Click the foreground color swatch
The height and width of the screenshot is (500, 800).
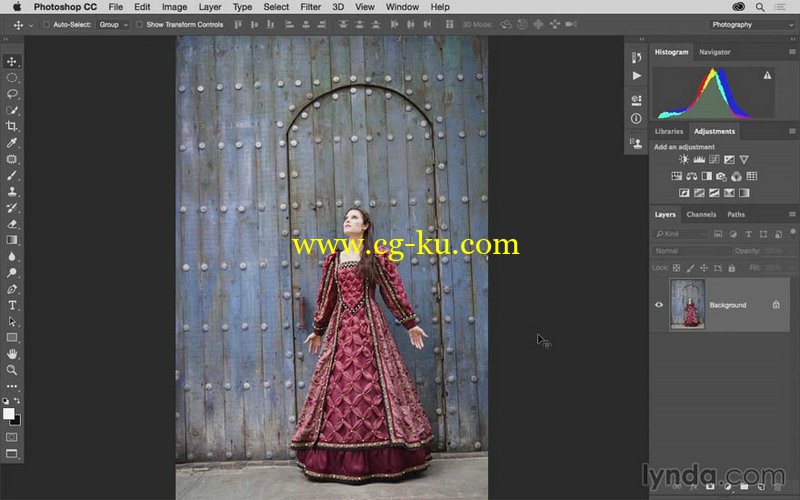(x=8, y=414)
